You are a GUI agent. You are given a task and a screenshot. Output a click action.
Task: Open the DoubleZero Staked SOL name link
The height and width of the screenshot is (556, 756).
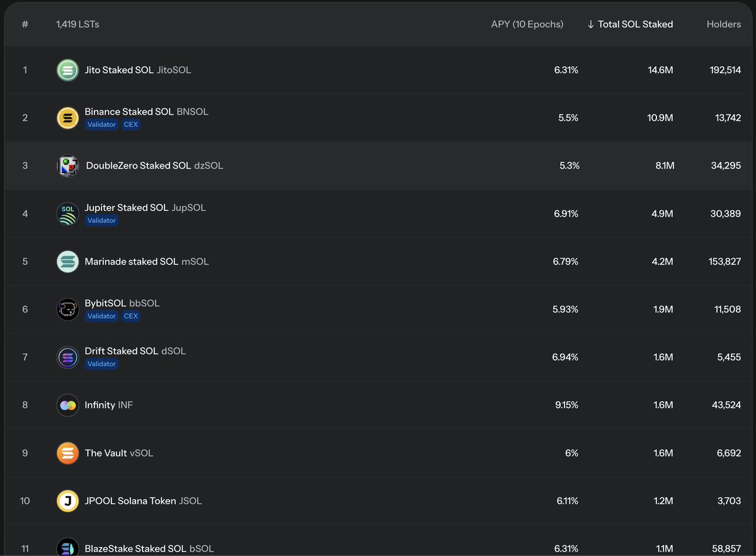pos(154,166)
